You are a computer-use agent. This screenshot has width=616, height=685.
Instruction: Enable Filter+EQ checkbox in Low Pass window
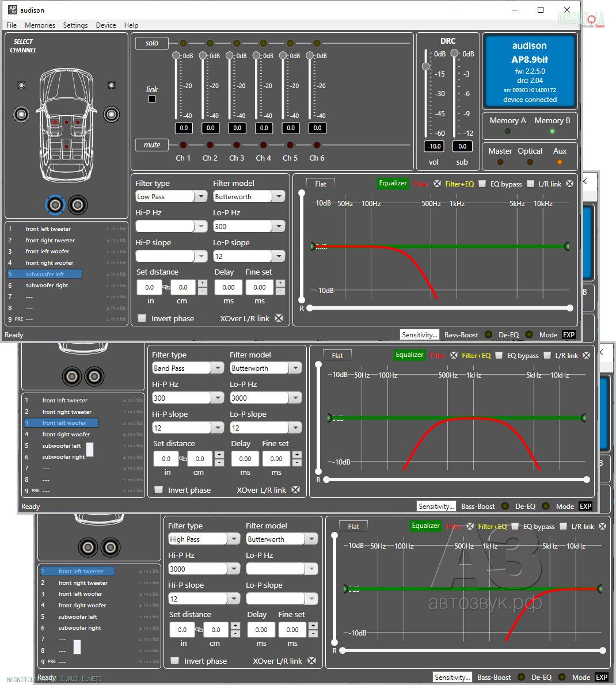coord(482,184)
